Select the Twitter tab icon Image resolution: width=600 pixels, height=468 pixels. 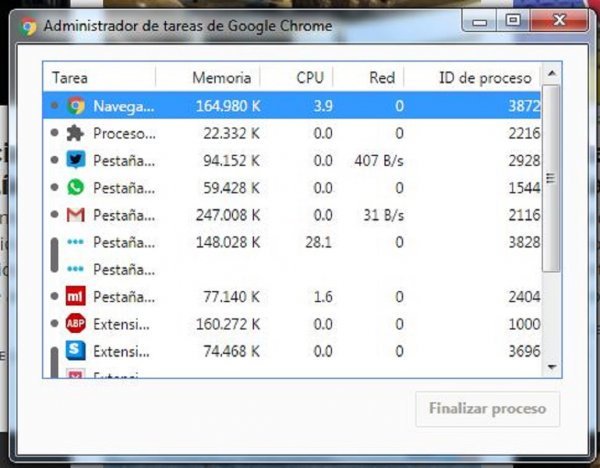click(76, 160)
